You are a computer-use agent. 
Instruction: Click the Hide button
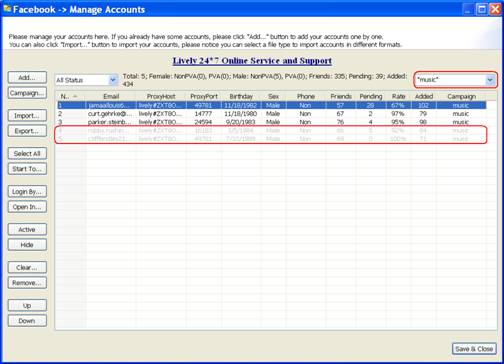[27, 245]
